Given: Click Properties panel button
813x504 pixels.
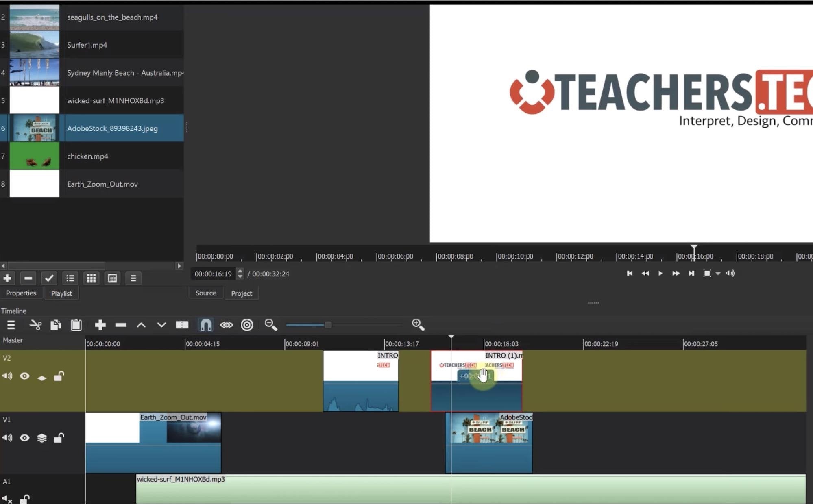Looking at the screenshot, I should (x=21, y=293).
